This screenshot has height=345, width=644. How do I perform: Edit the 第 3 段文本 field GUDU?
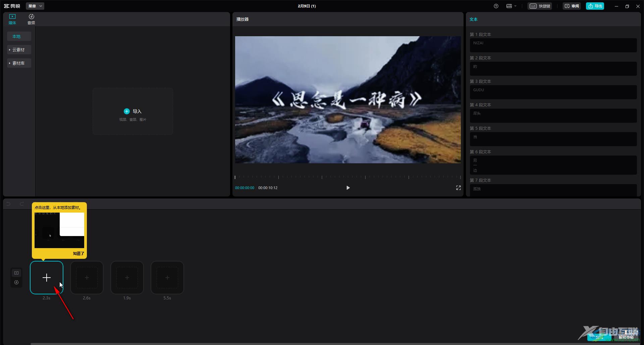pyautogui.click(x=553, y=92)
